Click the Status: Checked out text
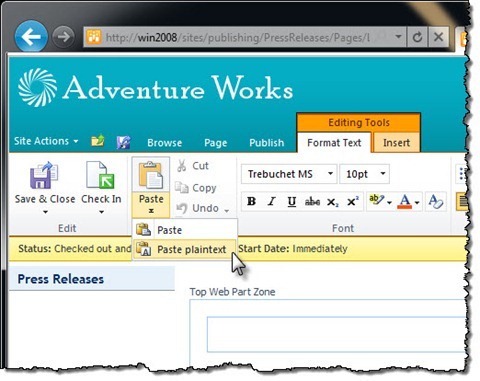This screenshot has height=381, width=480. (x=74, y=249)
